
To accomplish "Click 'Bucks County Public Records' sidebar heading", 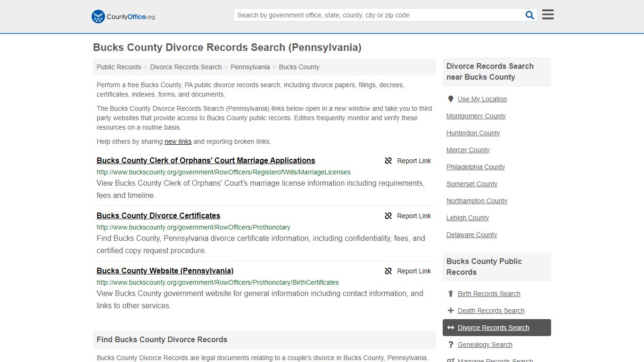I will (x=484, y=267).
